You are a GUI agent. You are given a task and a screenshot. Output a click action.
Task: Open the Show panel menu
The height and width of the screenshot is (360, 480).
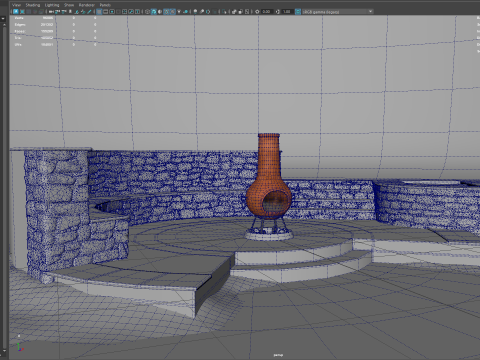click(x=69, y=5)
